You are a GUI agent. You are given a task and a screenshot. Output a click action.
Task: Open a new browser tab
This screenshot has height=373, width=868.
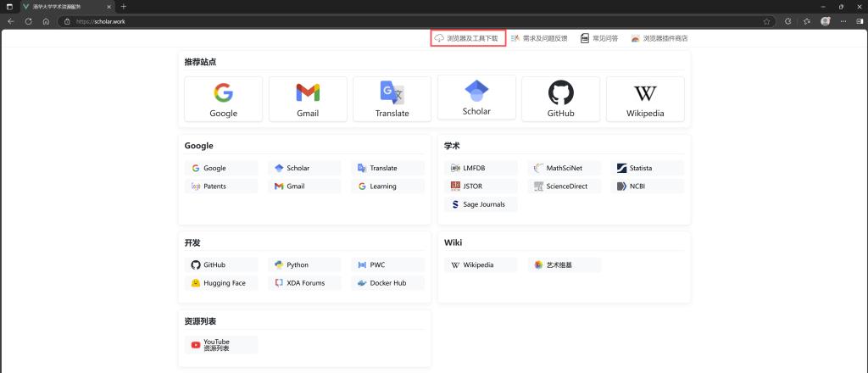point(124,7)
